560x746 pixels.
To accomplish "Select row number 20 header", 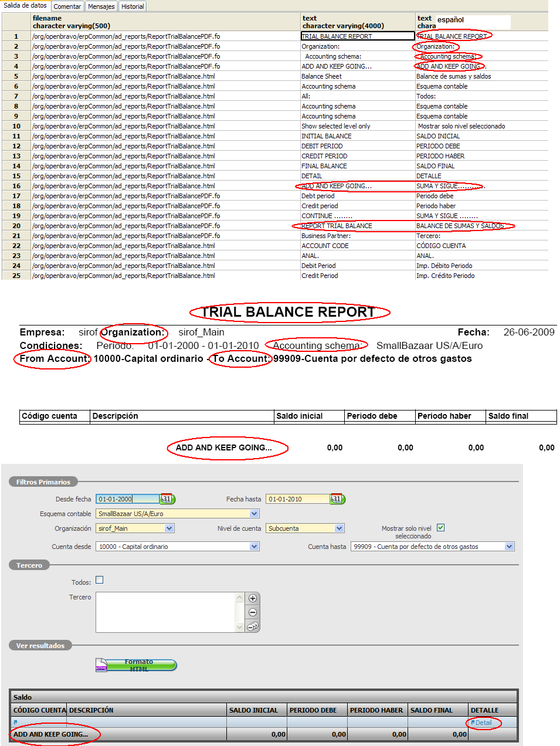I will click(x=16, y=226).
